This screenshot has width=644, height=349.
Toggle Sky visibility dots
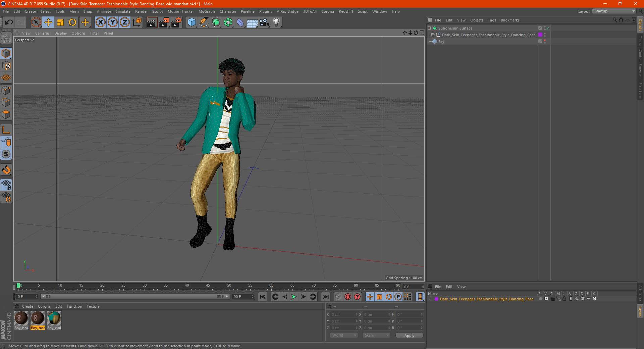click(545, 42)
